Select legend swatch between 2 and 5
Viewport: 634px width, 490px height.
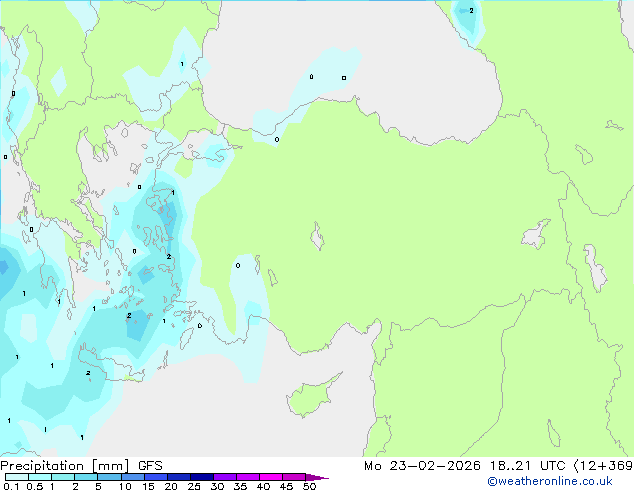(x=86, y=477)
